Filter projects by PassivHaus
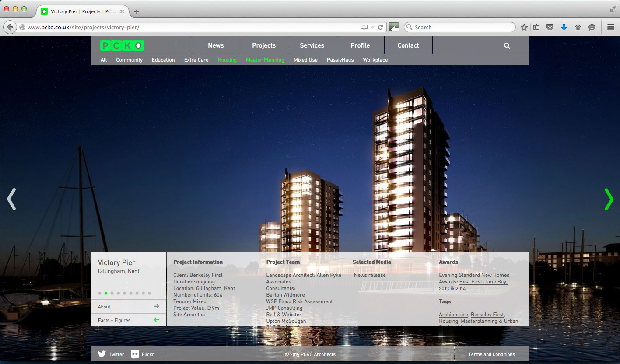The height and width of the screenshot is (364, 620). click(x=340, y=60)
